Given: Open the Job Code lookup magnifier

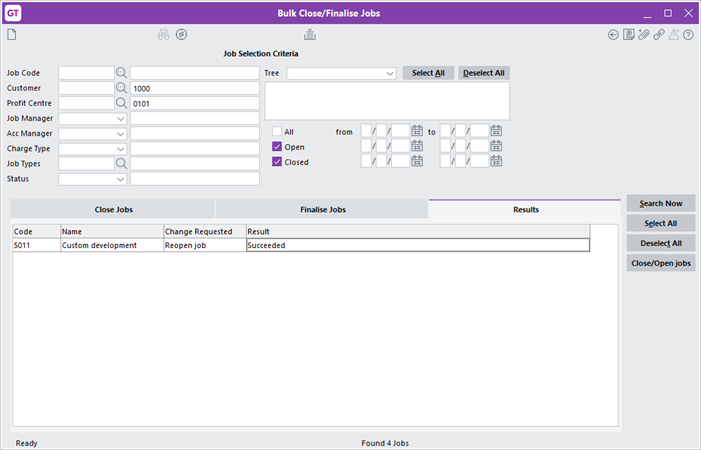Looking at the screenshot, I should coord(121,73).
